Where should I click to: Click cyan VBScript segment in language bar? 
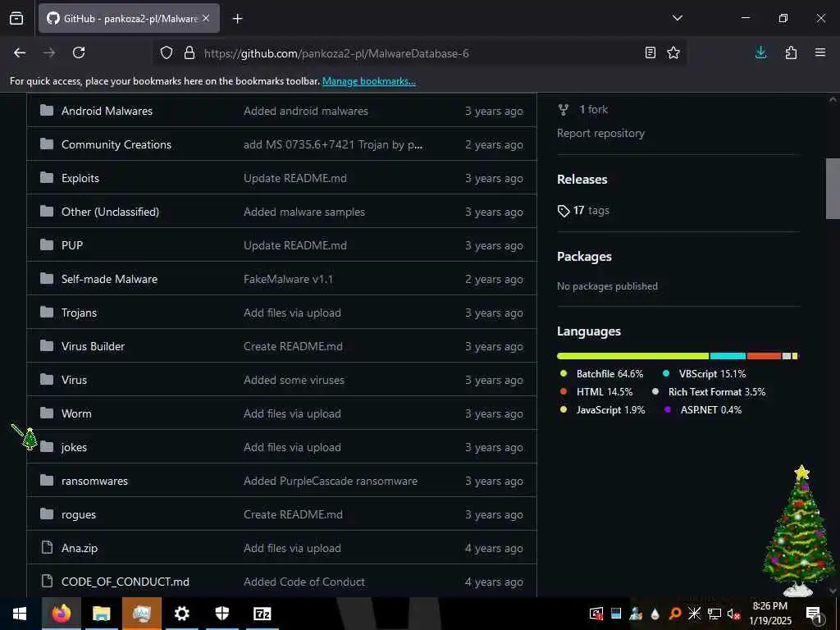pyautogui.click(x=728, y=356)
